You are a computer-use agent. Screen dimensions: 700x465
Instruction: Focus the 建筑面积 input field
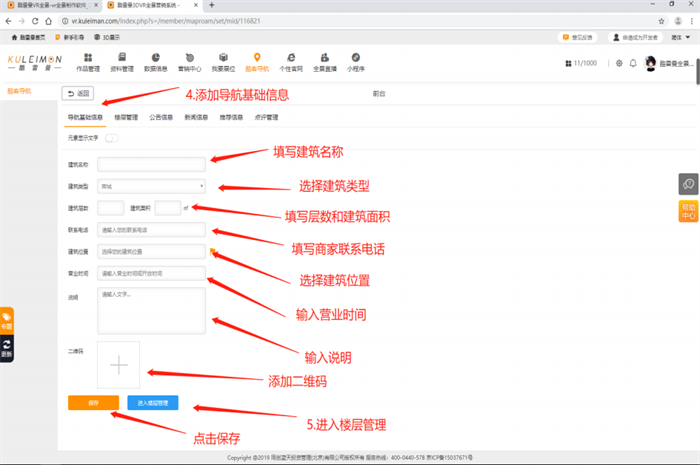point(167,208)
